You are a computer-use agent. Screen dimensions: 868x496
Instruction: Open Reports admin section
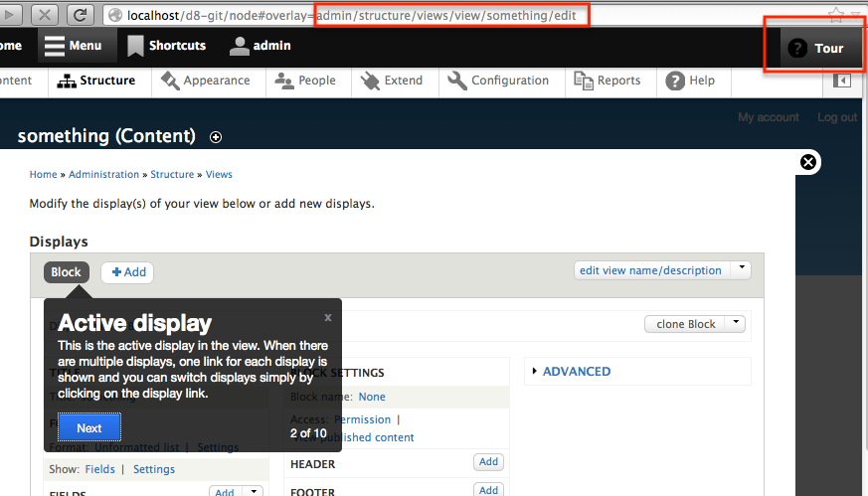point(608,81)
